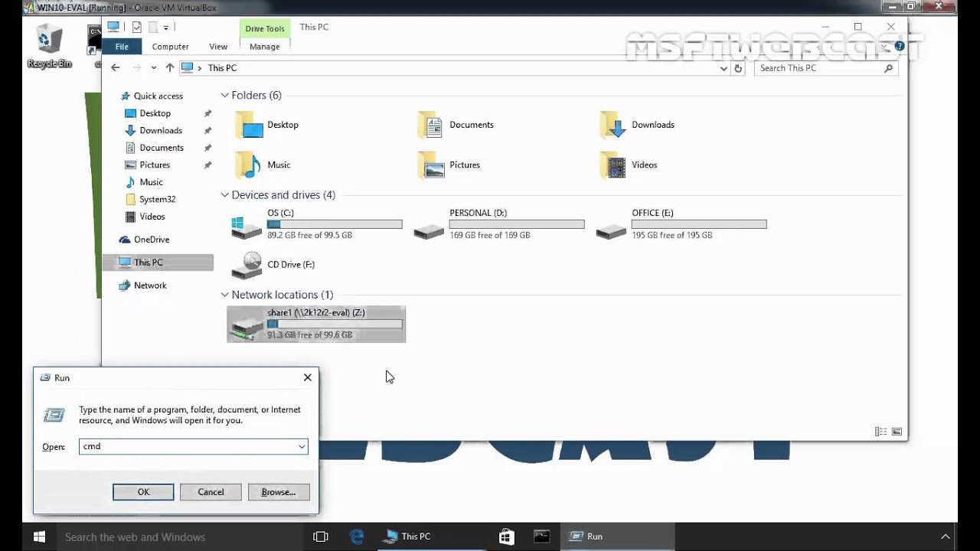Show hidden tray icons chevron
The width and height of the screenshot is (980, 551).
tap(945, 536)
